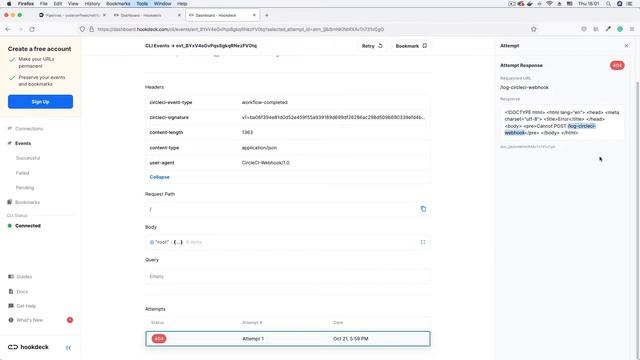
Task: Open Connections in the sidebar
Action: (x=29, y=129)
